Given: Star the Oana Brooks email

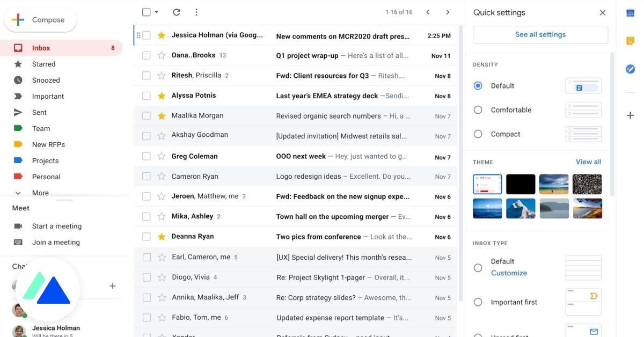Looking at the screenshot, I should (162, 55).
